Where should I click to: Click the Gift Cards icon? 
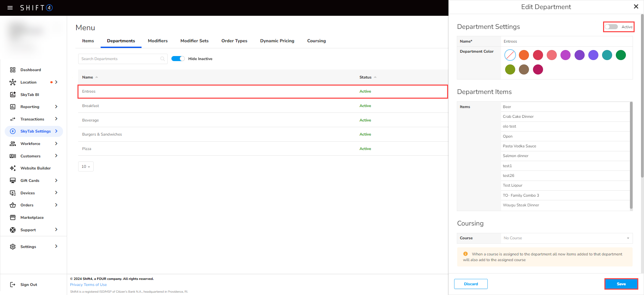[x=13, y=181]
